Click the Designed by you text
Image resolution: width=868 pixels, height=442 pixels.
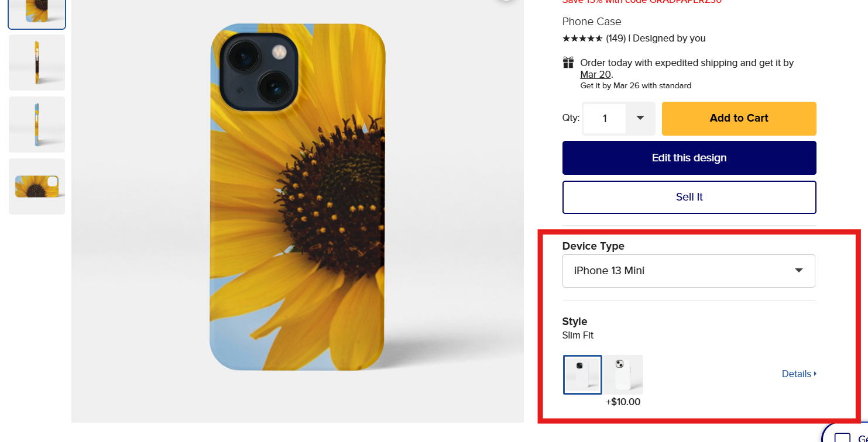pyautogui.click(x=669, y=39)
